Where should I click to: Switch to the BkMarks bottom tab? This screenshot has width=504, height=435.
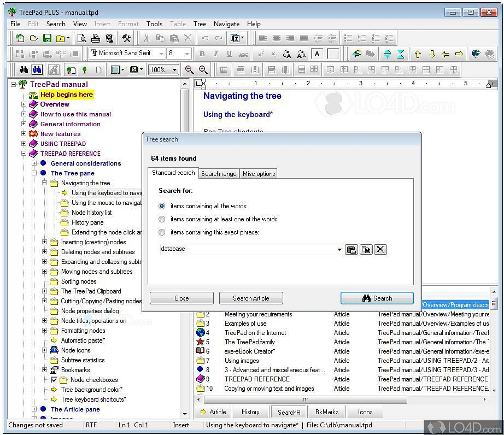327,412
